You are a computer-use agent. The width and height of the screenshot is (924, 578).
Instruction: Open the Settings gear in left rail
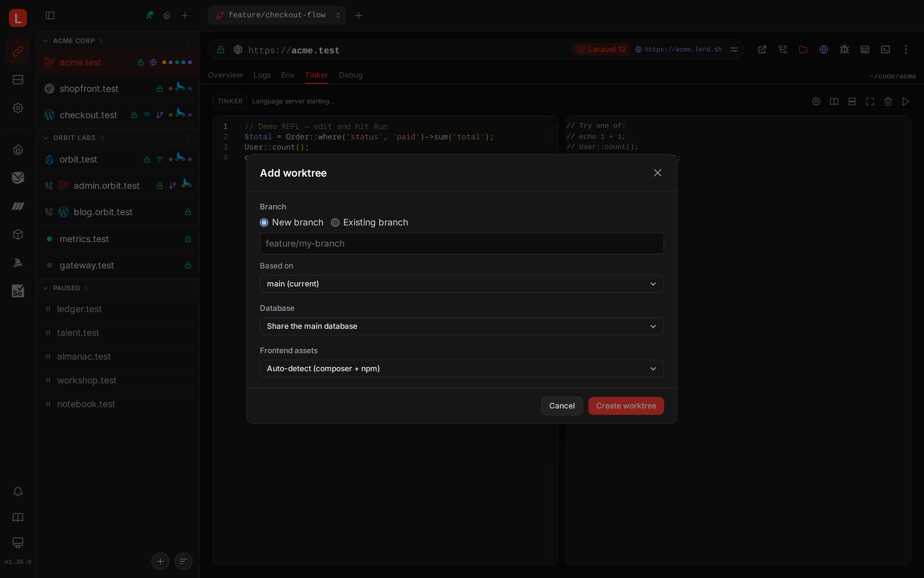(18, 108)
